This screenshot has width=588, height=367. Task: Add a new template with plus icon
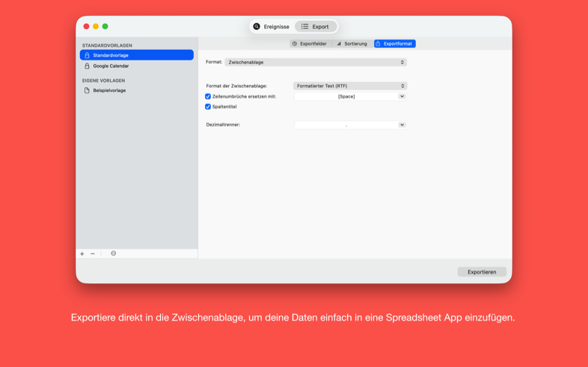[x=82, y=253]
